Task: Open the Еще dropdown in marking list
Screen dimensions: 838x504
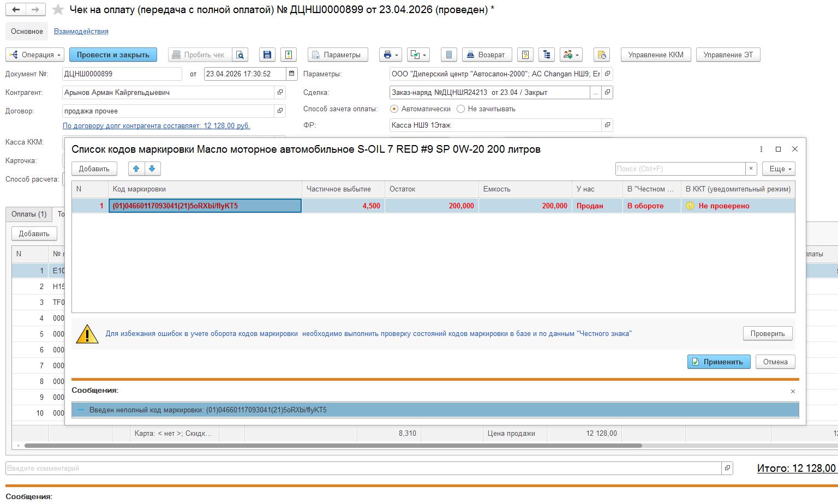Action: coord(778,169)
